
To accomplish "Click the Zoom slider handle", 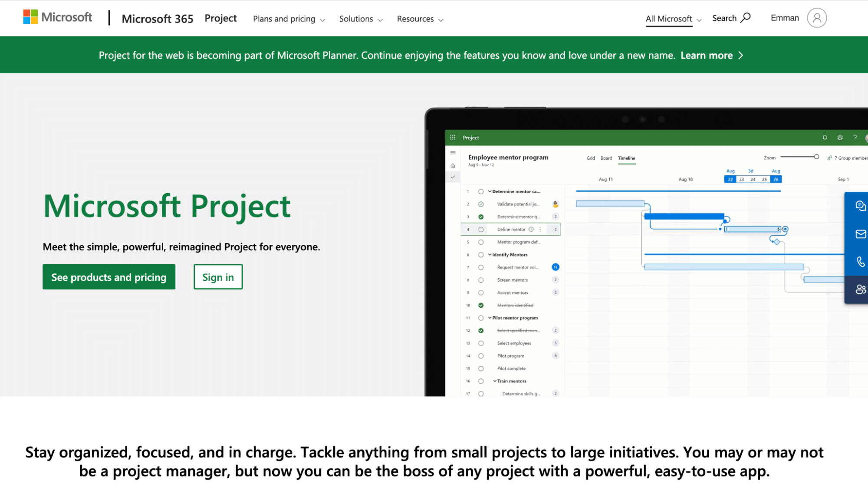I will click(816, 157).
